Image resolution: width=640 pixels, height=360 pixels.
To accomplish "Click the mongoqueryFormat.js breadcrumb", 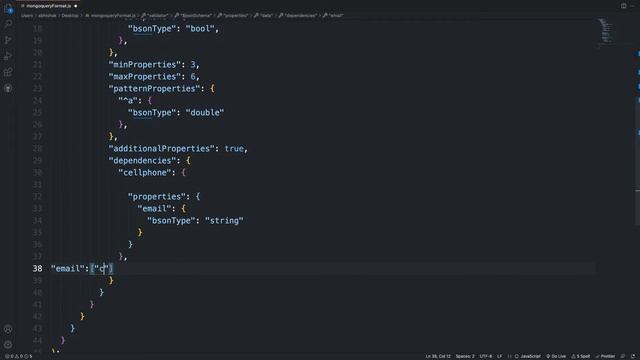I will [110, 16].
